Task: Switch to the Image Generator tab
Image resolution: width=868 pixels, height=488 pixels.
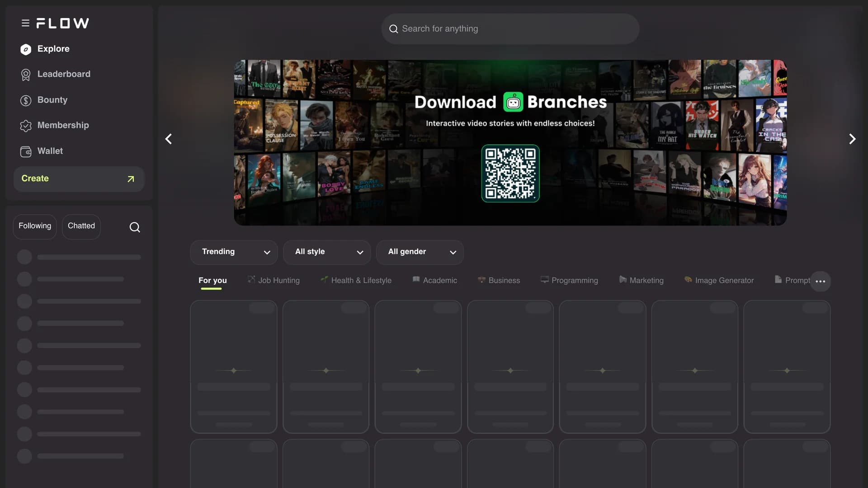Action: [719, 281]
